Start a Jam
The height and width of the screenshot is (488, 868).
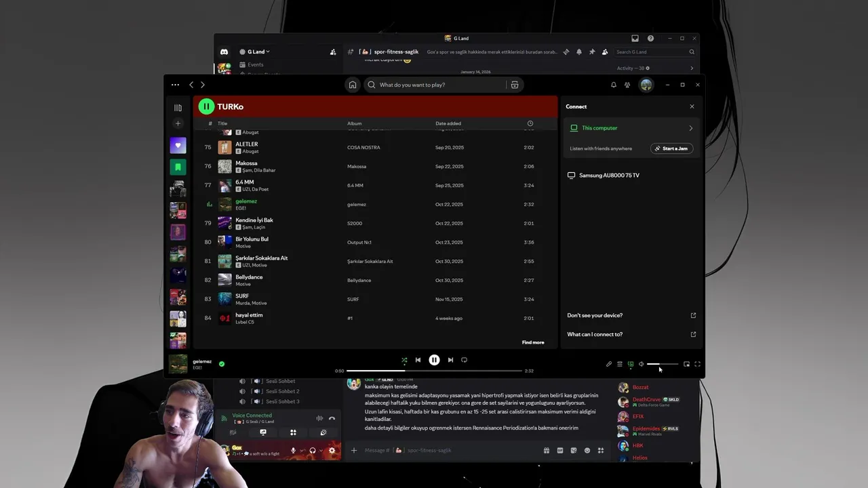[x=671, y=148]
